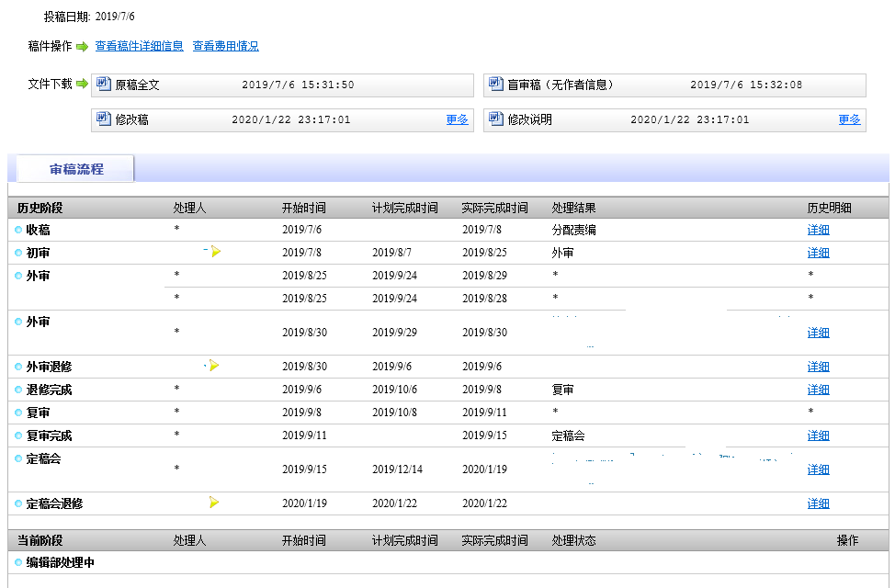
Task: Click the bullet icon beside 编辑部处理中
Action: (18, 562)
